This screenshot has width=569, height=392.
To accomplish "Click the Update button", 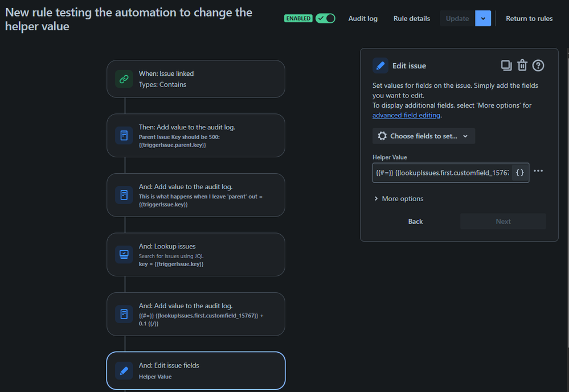I will coord(457,18).
